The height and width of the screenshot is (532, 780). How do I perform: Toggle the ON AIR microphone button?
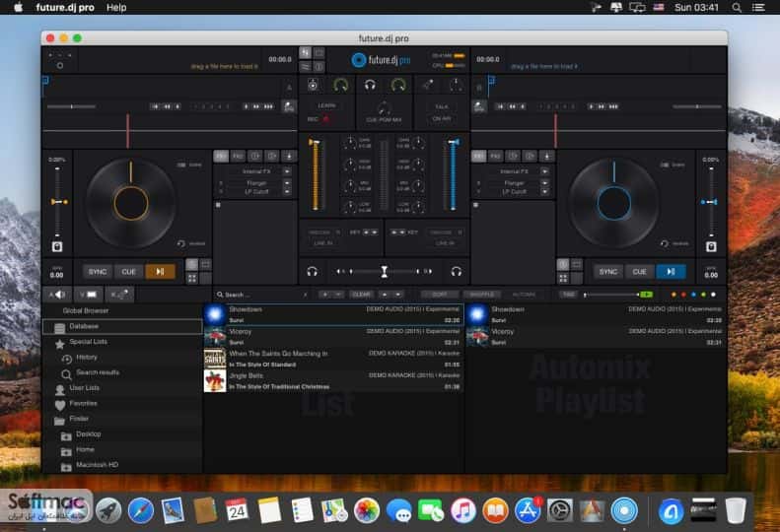click(x=441, y=119)
